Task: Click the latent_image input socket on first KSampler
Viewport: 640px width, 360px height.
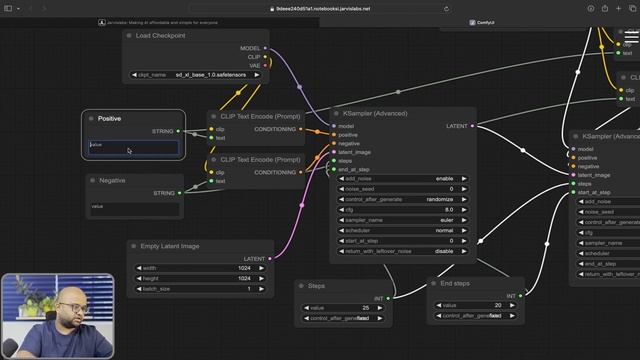Action: pos(334,152)
